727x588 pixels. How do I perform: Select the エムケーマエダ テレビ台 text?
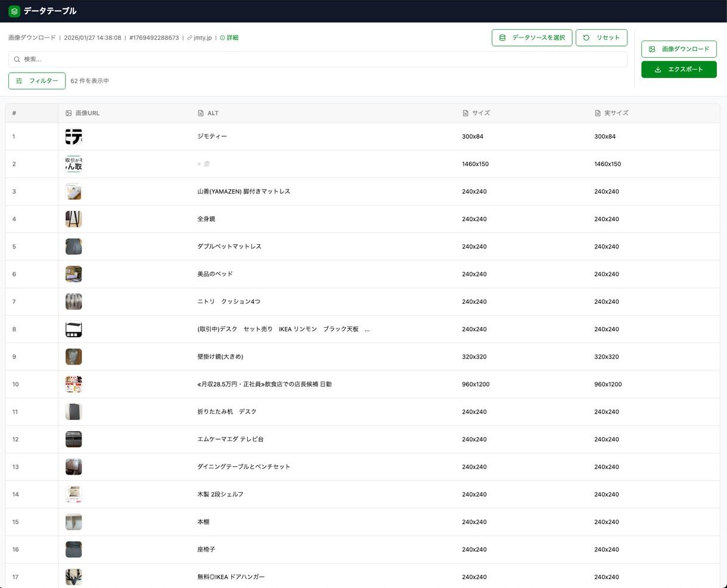coord(231,439)
